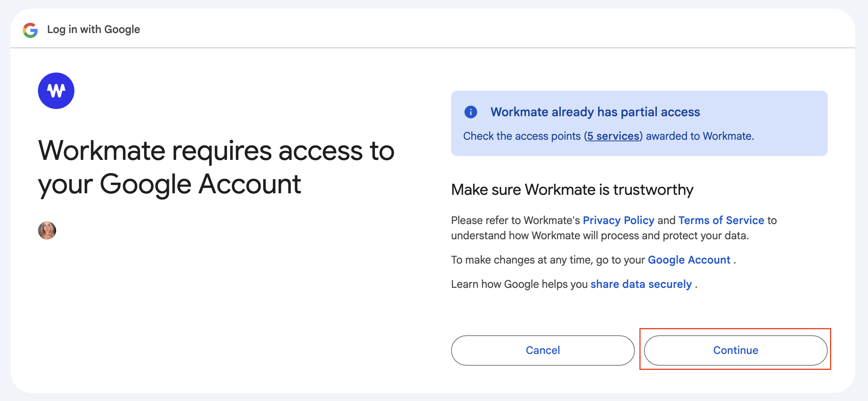This screenshot has height=401, width=868.
Task: Select the user profile avatar photo
Action: 47,230
